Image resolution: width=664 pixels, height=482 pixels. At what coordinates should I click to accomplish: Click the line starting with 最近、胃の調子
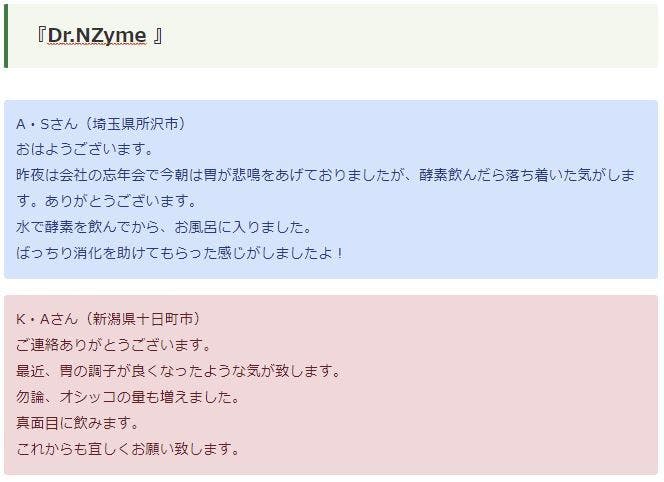pos(179,371)
